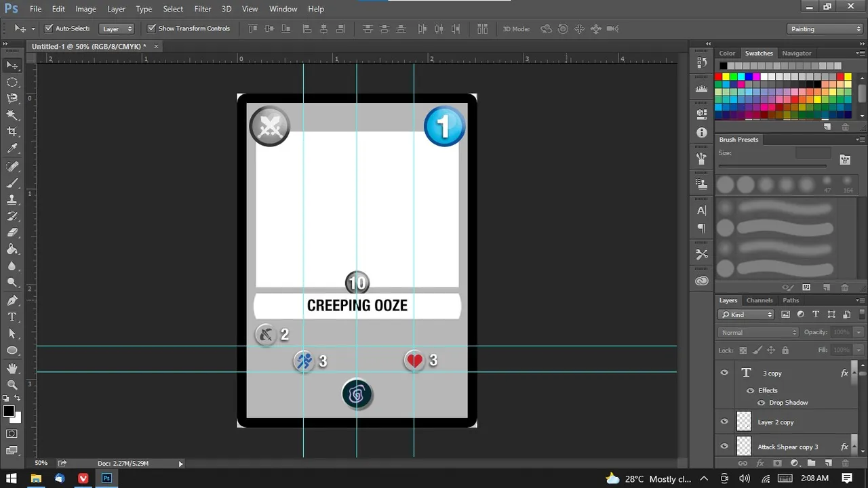Viewport: 868px width, 488px height.
Task: Choose the Path Selection tool
Action: pyautogui.click(x=12, y=333)
